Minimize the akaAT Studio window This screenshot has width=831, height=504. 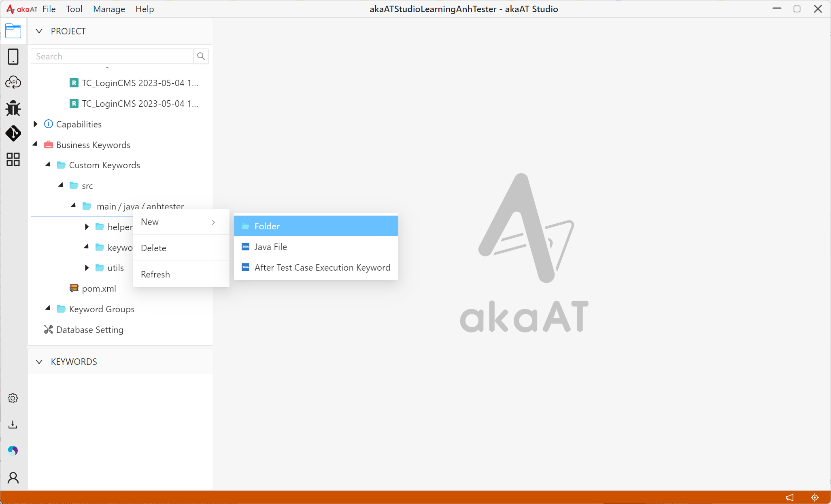tap(777, 9)
